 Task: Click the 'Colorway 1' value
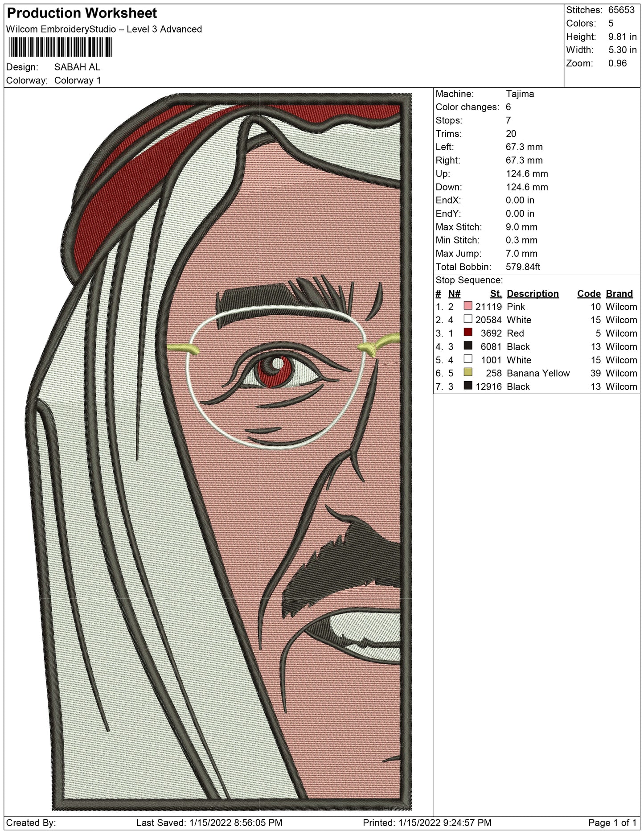coord(78,81)
